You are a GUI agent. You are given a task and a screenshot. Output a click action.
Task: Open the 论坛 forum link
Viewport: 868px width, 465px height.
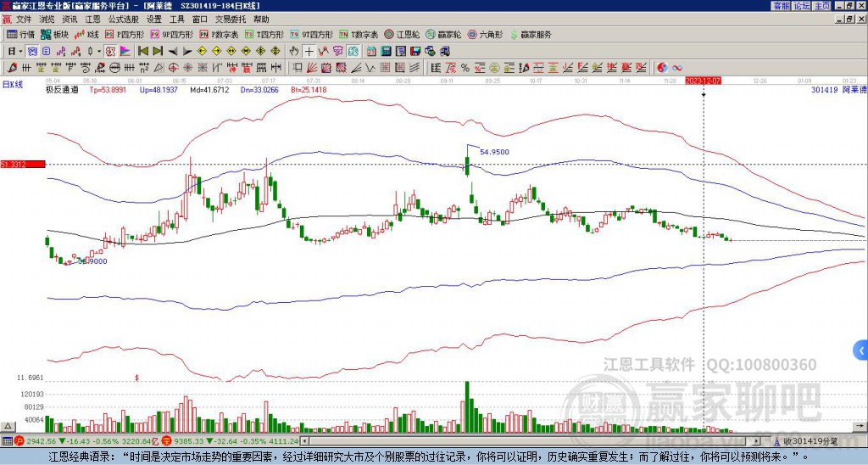point(802,6)
